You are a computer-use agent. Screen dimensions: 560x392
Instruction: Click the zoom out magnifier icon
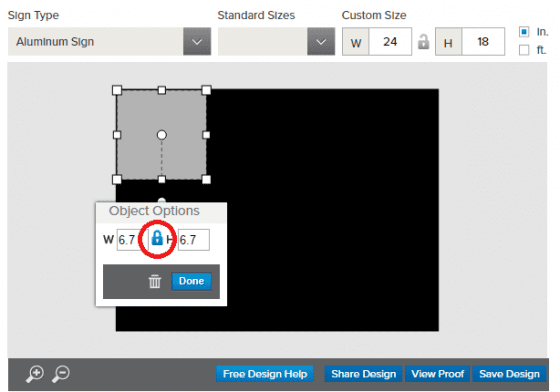point(61,374)
